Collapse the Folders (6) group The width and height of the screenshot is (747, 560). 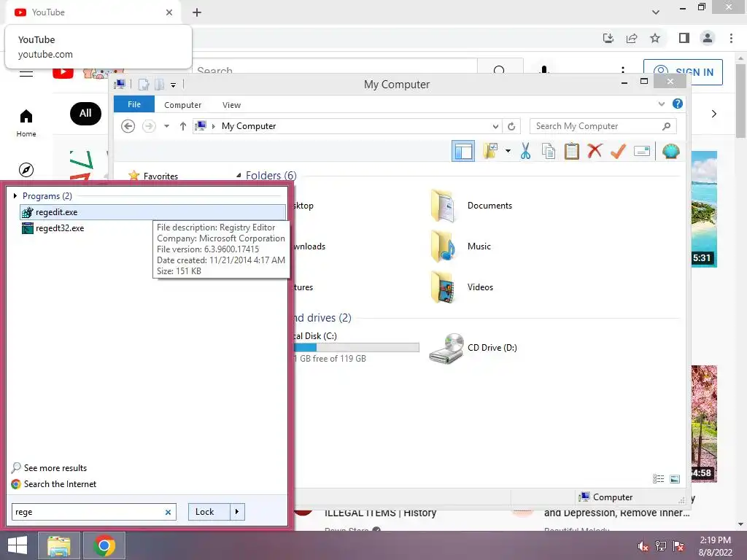click(x=239, y=176)
